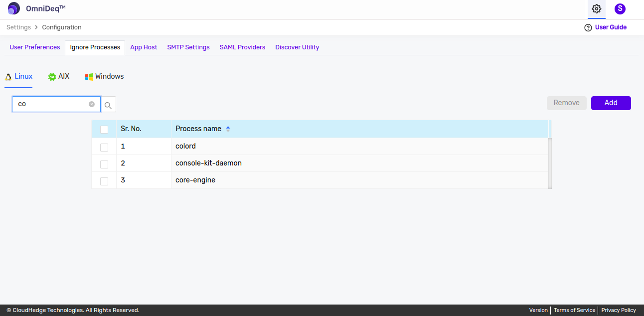This screenshot has height=316, width=644.
Task: Click the Linux penguin icon
Action: click(8, 77)
